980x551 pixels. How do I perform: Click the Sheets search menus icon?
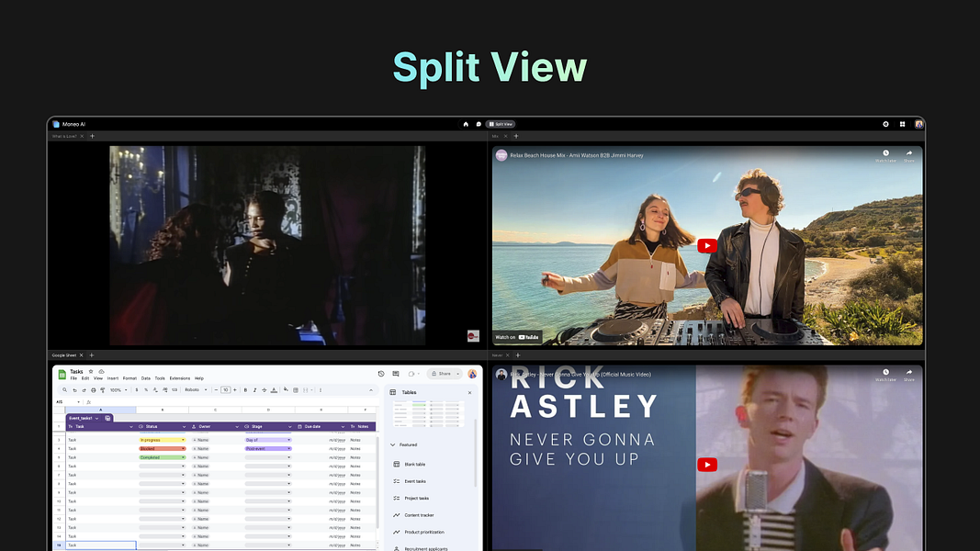[x=64, y=389]
